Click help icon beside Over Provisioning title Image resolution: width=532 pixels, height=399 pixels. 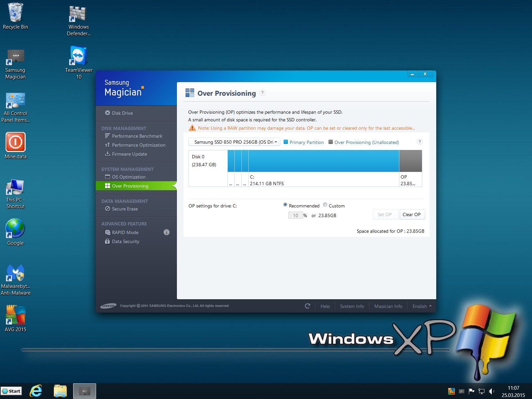(x=263, y=93)
